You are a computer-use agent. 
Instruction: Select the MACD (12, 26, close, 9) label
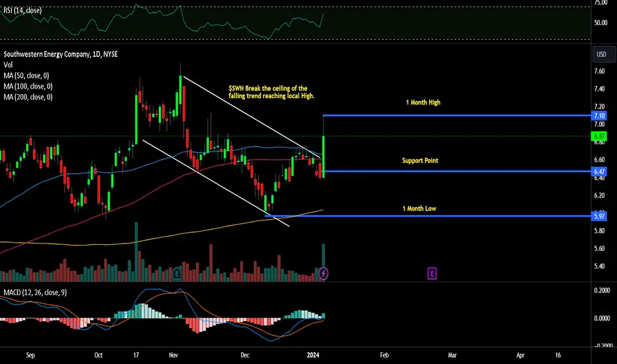coord(35,293)
